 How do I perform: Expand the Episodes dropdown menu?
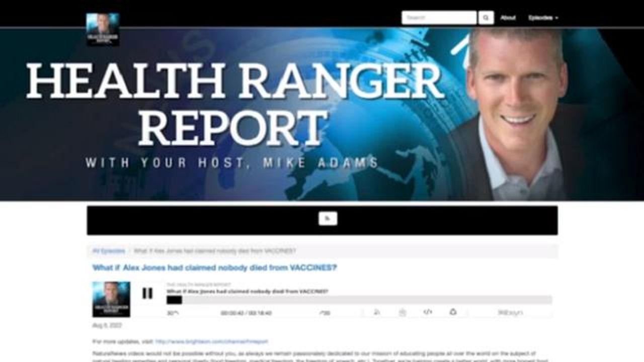point(543,18)
